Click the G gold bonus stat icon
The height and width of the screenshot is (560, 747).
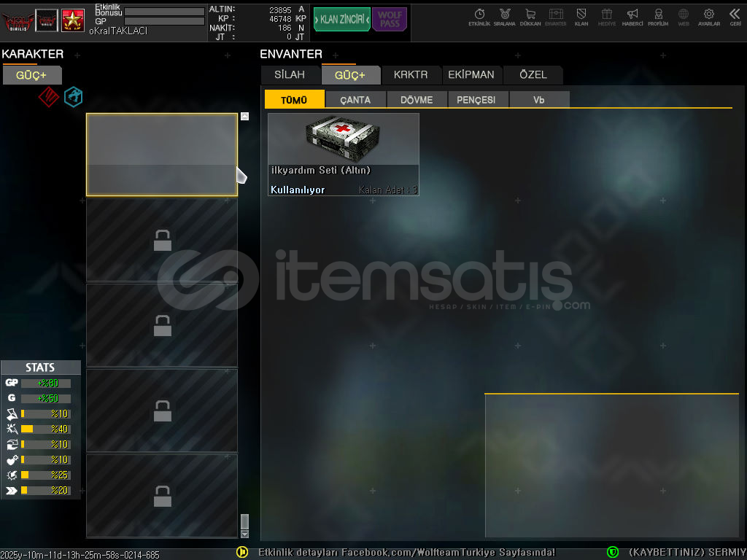(12, 398)
